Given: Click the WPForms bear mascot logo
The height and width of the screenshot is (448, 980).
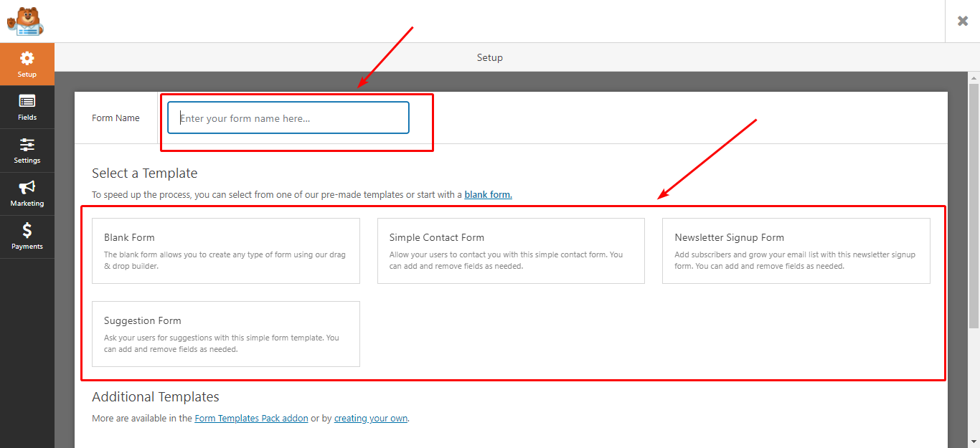Looking at the screenshot, I should tap(26, 22).
